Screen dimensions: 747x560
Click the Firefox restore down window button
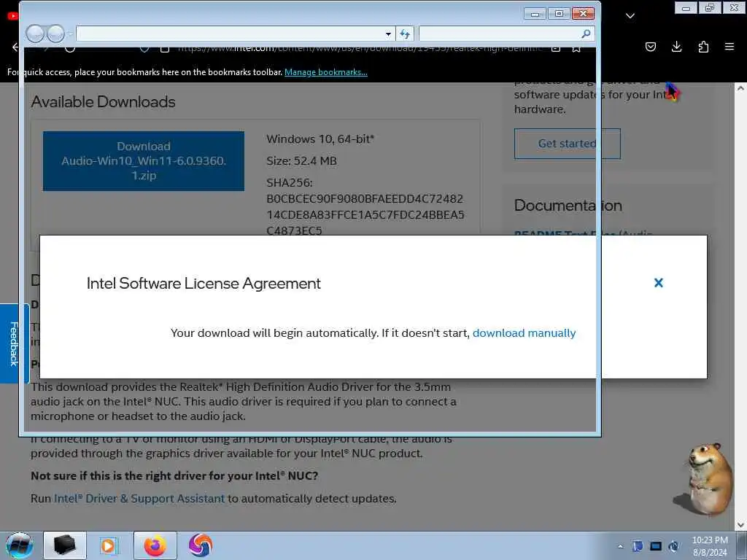(710, 7)
